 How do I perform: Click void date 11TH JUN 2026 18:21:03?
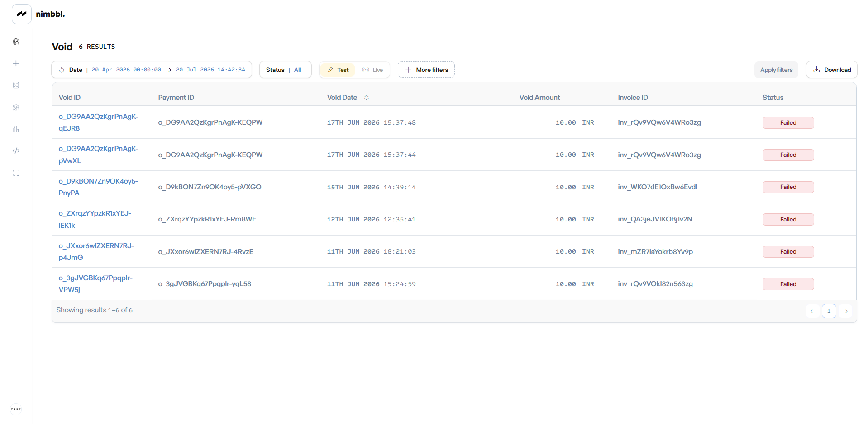tap(372, 252)
